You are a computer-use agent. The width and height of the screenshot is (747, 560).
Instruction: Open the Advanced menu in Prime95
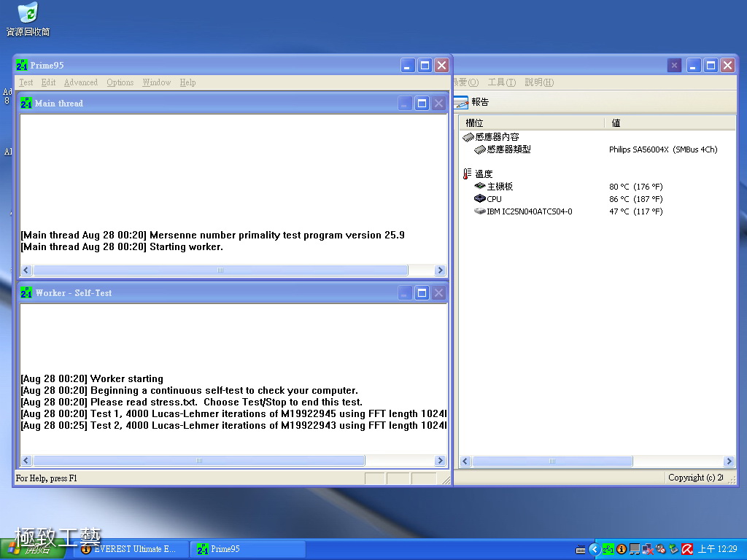click(x=80, y=82)
